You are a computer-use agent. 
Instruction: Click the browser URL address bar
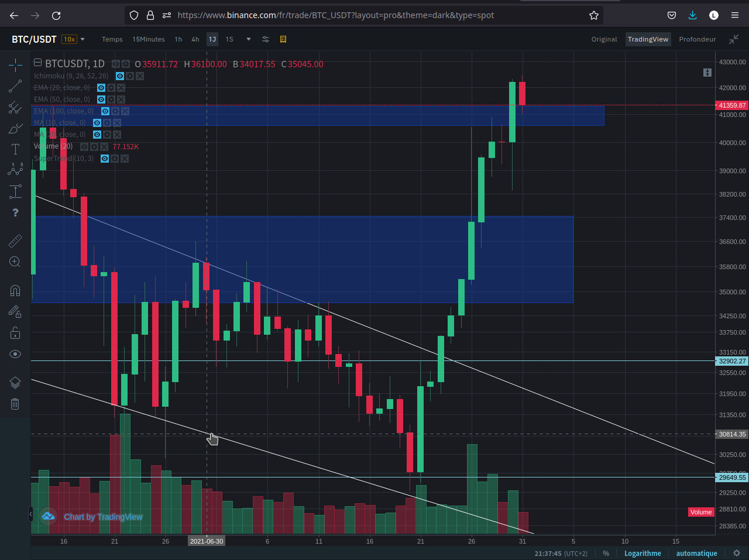click(364, 15)
